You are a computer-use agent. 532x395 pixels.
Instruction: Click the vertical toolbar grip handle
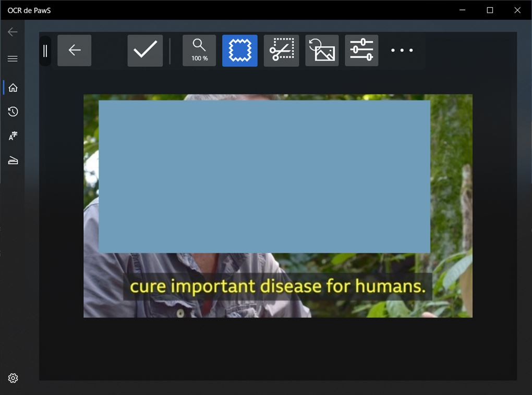pyautogui.click(x=45, y=51)
